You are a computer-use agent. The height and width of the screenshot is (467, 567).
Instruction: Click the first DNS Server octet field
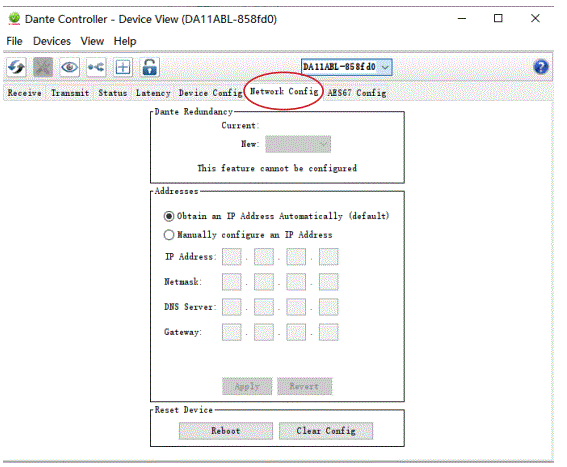point(231,307)
